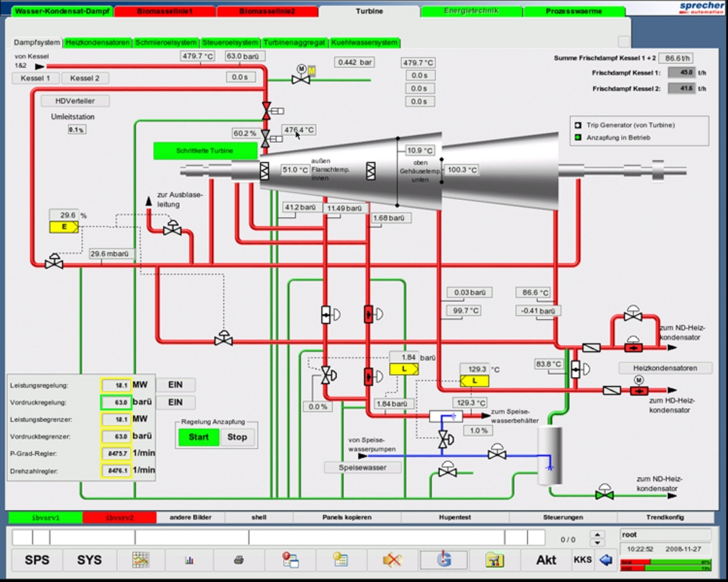
Task: Click the motorized valve icon near 0.442 bar
Action: coord(301,79)
